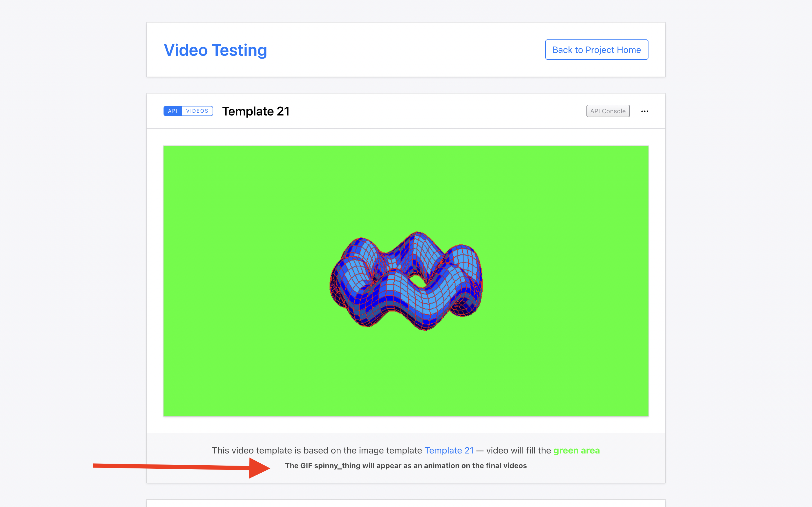The width and height of the screenshot is (812, 507).
Task: Open the Video Testing project title link
Action: pyautogui.click(x=215, y=50)
